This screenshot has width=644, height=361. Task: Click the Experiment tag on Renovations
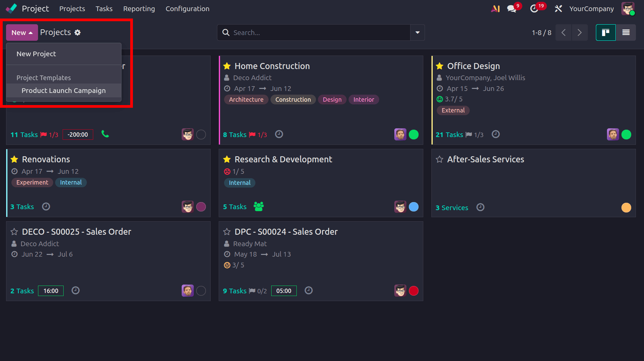tap(32, 183)
